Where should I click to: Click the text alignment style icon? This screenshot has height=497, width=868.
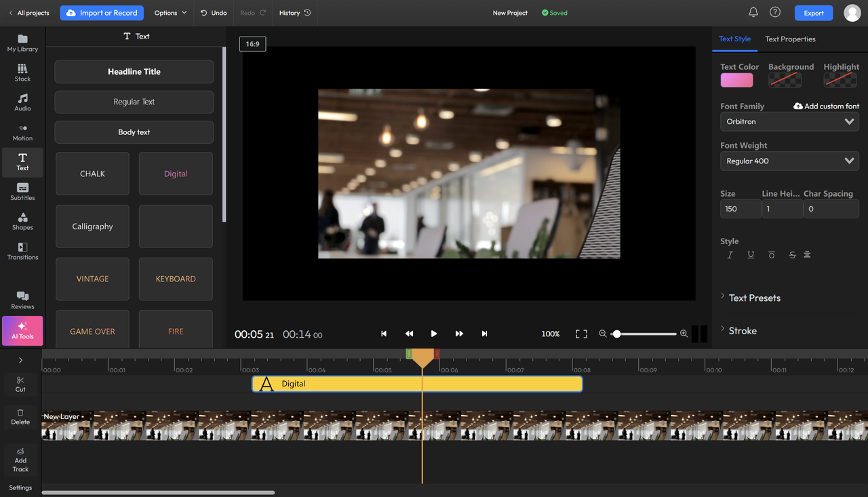pyautogui.click(x=807, y=254)
